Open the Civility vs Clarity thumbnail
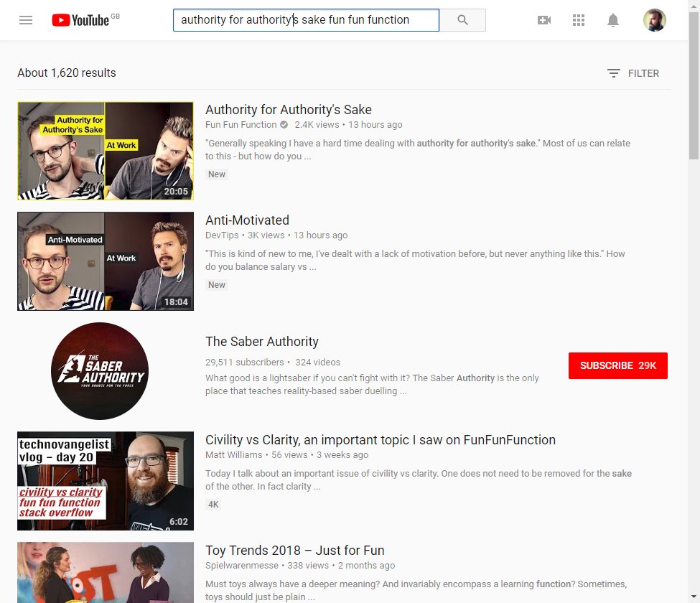 (106, 481)
